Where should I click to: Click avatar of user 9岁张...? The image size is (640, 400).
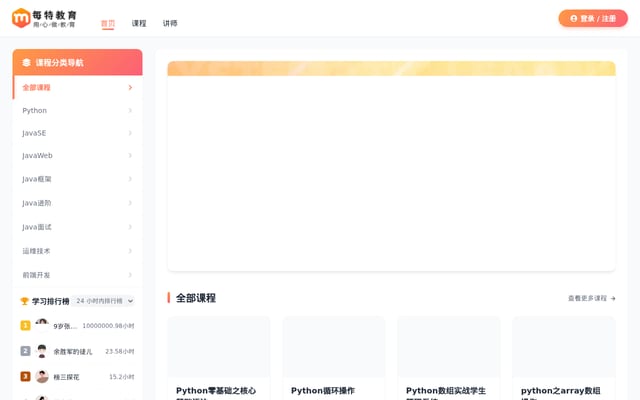42,325
